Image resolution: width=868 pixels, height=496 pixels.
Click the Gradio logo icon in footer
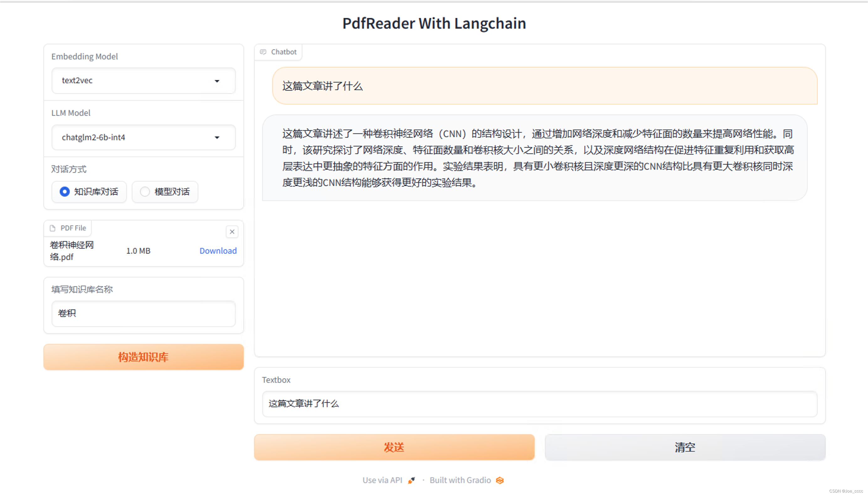pyautogui.click(x=500, y=480)
